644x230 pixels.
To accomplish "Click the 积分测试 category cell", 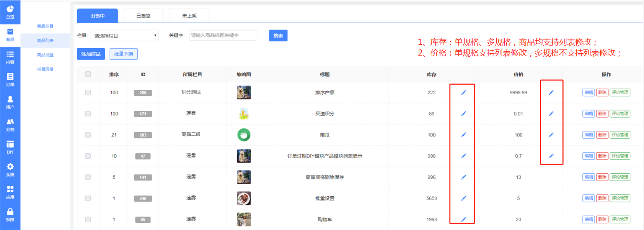I will pyautogui.click(x=191, y=92).
